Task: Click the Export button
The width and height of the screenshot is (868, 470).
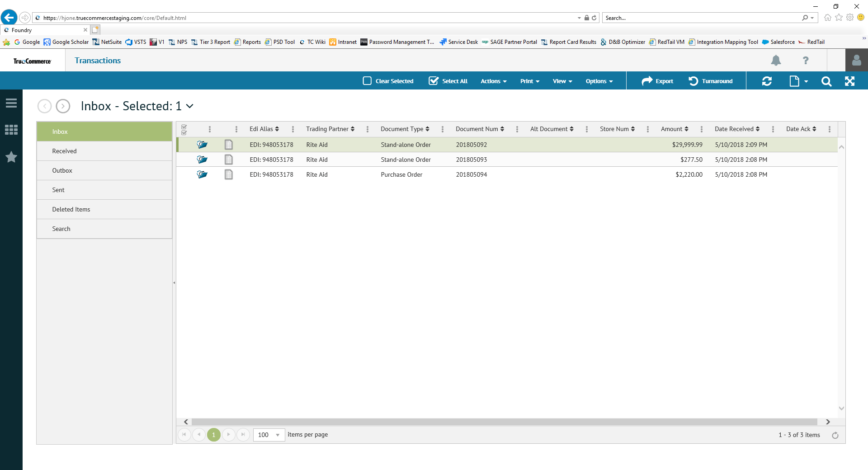Action: pyautogui.click(x=657, y=81)
